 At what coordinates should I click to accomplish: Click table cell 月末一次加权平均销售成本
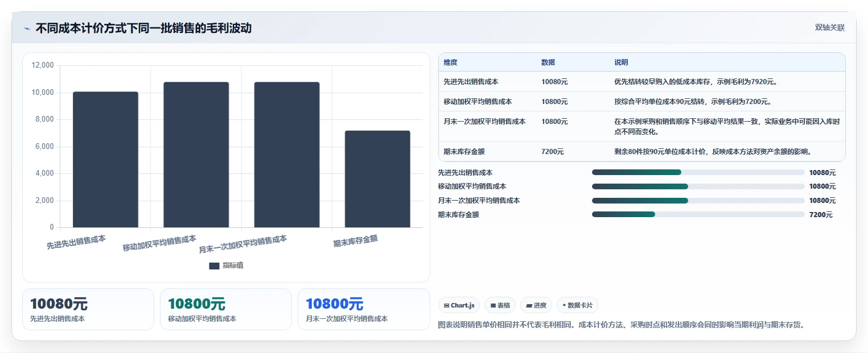point(484,122)
